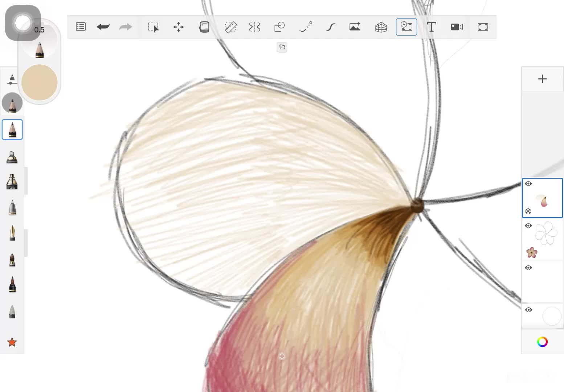This screenshot has width=564, height=392.
Task: Select the Transform move tool
Action: pyautogui.click(x=179, y=27)
